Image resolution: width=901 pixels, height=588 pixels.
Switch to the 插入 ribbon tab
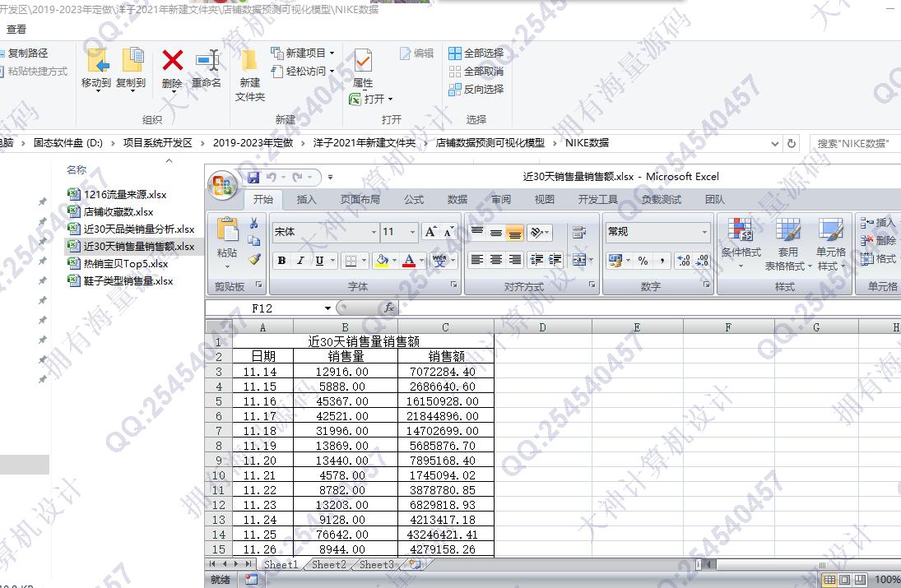[x=306, y=199]
